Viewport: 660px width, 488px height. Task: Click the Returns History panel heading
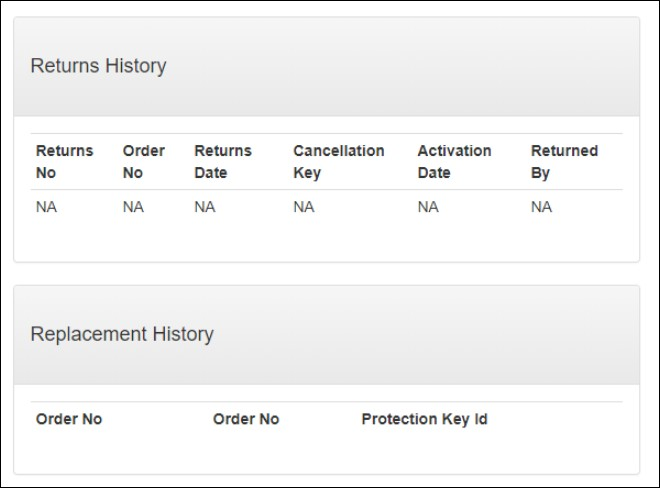pyautogui.click(x=98, y=66)
